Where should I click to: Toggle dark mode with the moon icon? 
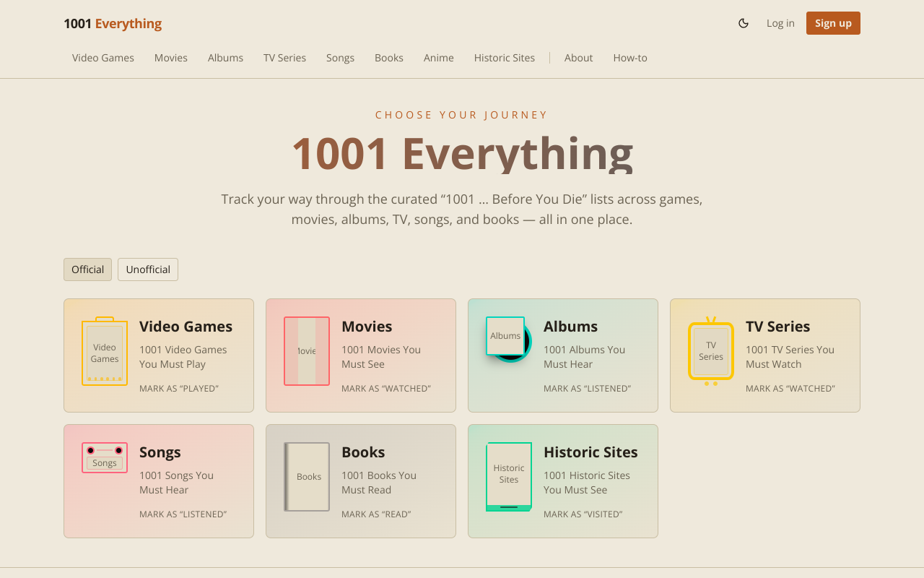tap(744, 23)
